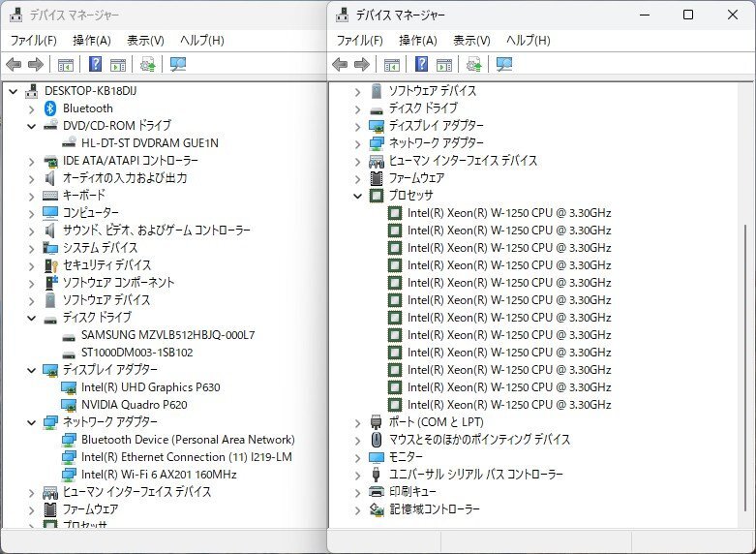The height and width of the screenshot is (554, 756).
Task: Select ソフトウェア コンポーネント in left tree
Action: (x=119, y=282)
